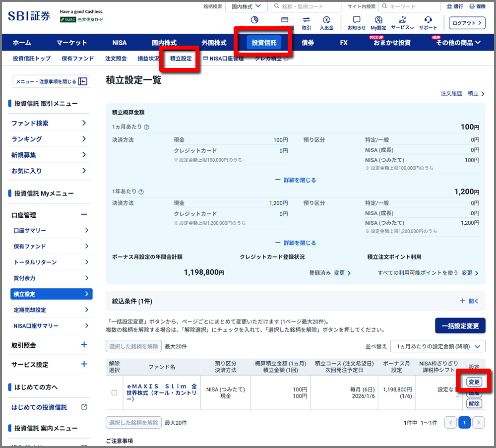The height and width of the screenshot is (448, 496).
Task: Open トータルリターン in sidebar
Action: (x=51, y=262)
